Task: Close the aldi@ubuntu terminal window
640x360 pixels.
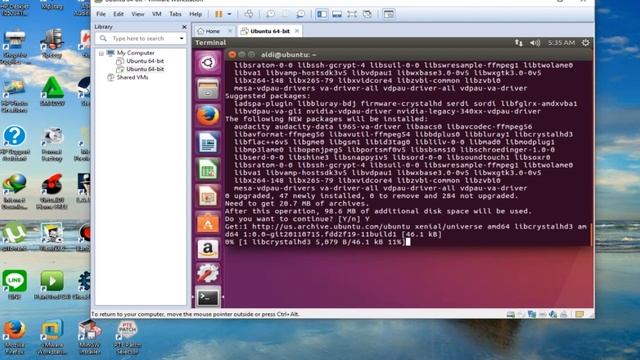Action: 232,54
